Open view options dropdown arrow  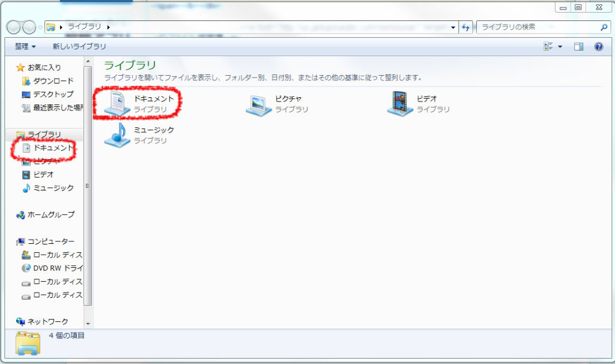560,47
